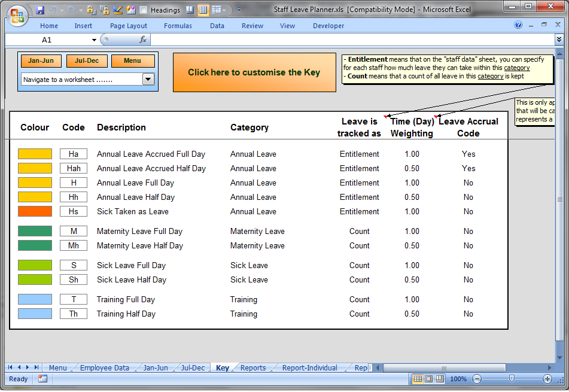This screenshot has width=569, height=392.
Task: Click the 'Sick Taken as Leave' description
Action: pyautogui.click(x=132, y=212)
